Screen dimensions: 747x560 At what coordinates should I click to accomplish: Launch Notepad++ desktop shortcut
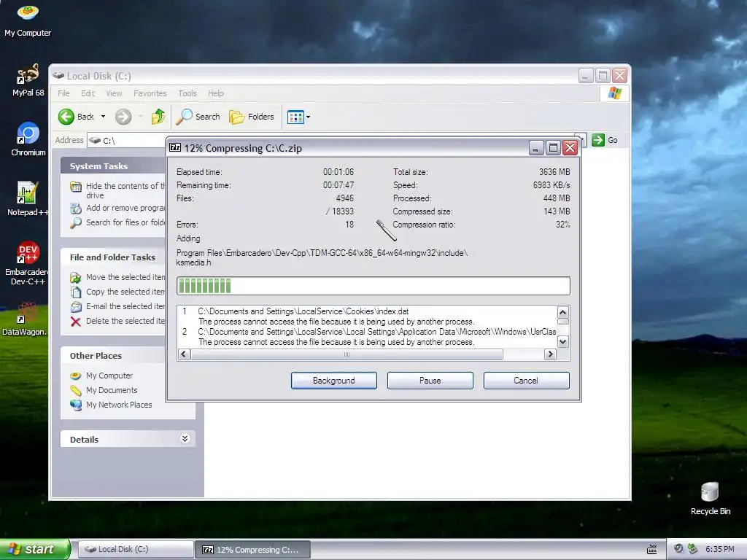pos(28,199)
